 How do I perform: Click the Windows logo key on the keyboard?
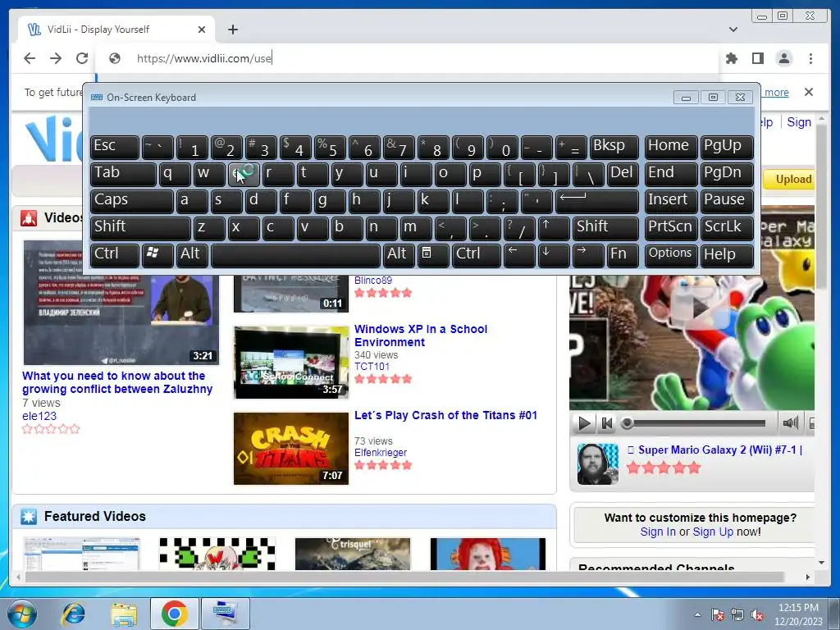pos(157,254)
